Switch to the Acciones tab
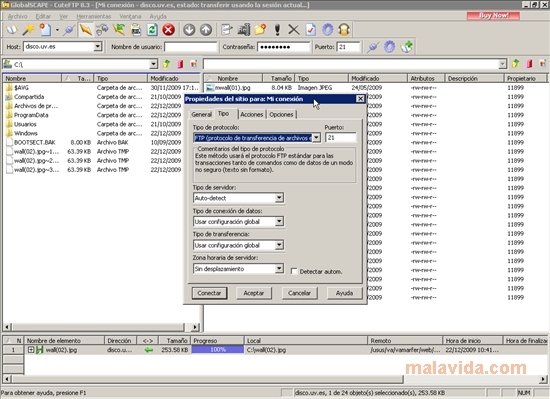 pos(251,114)
